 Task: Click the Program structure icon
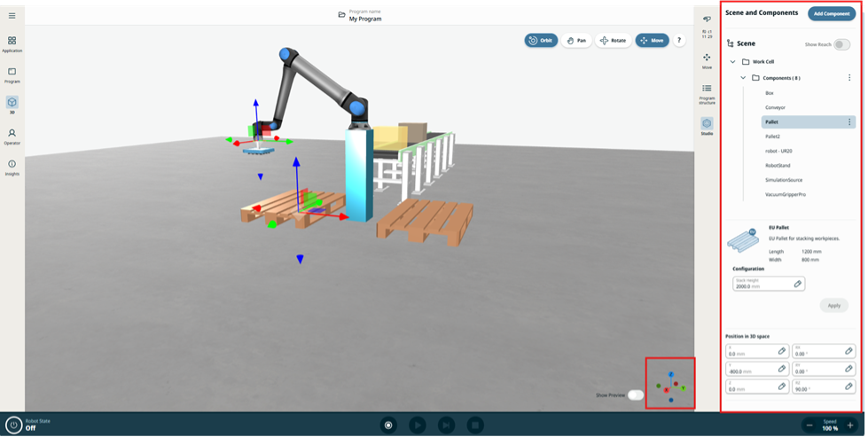point(707,92)
